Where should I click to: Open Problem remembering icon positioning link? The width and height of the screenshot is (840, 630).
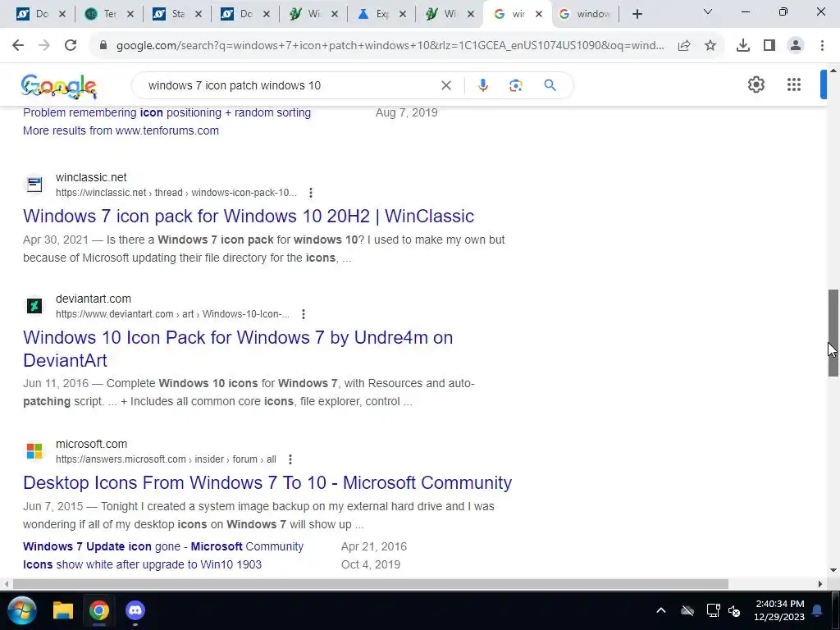coord(167,112)
